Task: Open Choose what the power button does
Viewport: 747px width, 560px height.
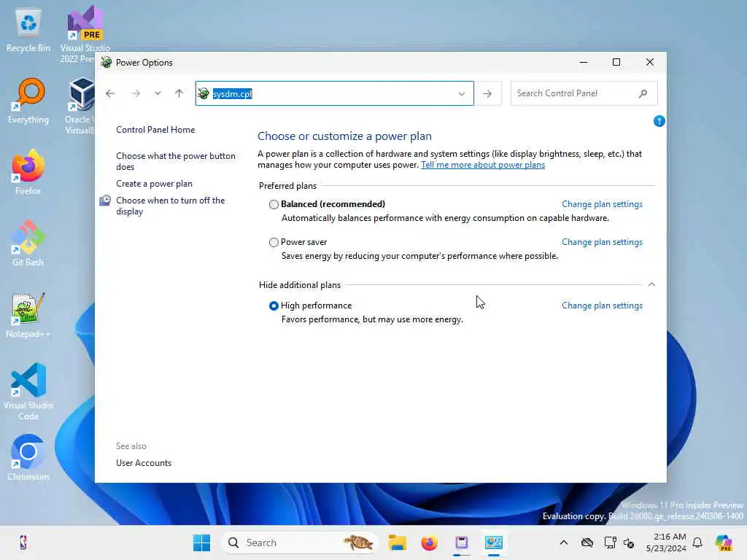Action: [175, 161]
